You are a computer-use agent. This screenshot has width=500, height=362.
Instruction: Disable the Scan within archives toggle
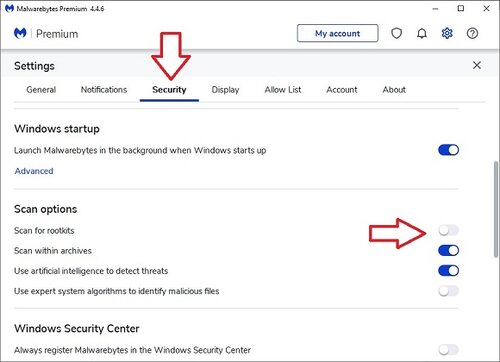tap(449, 251)
